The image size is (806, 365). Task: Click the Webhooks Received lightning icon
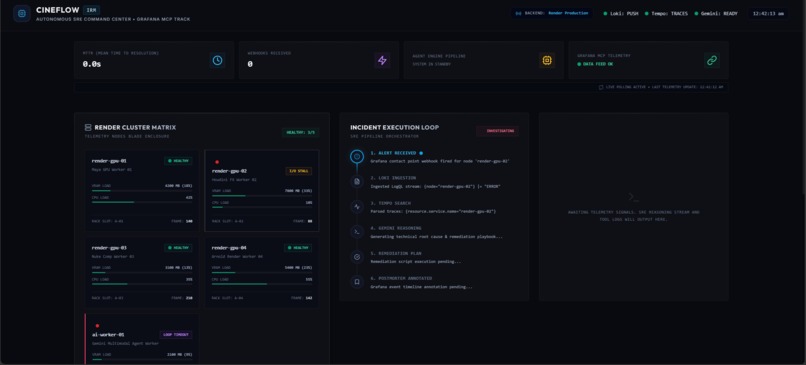tap(382, 60)
